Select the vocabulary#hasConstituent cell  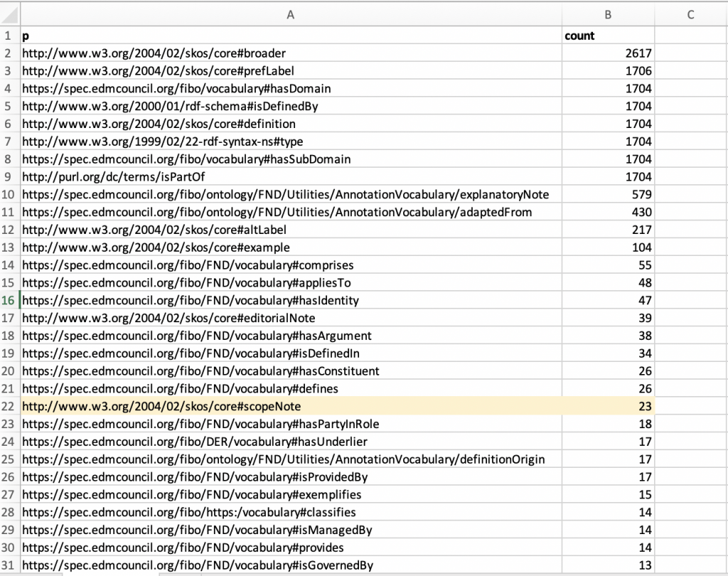point(291,371)
